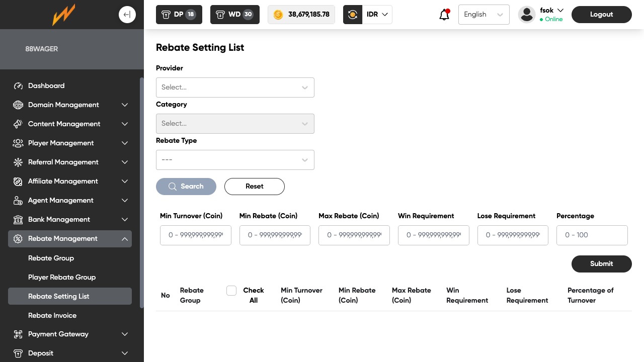Open the Category select dropdown

(x=235, y=124)
